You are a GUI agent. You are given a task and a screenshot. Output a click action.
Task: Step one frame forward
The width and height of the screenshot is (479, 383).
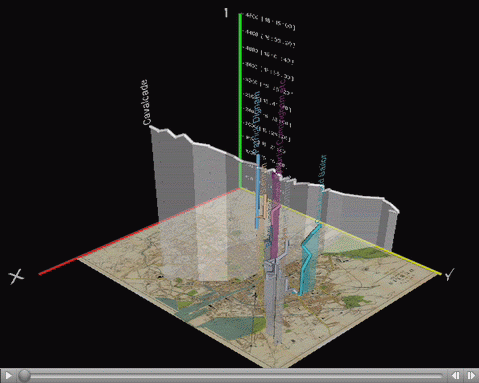coord(471,376)
